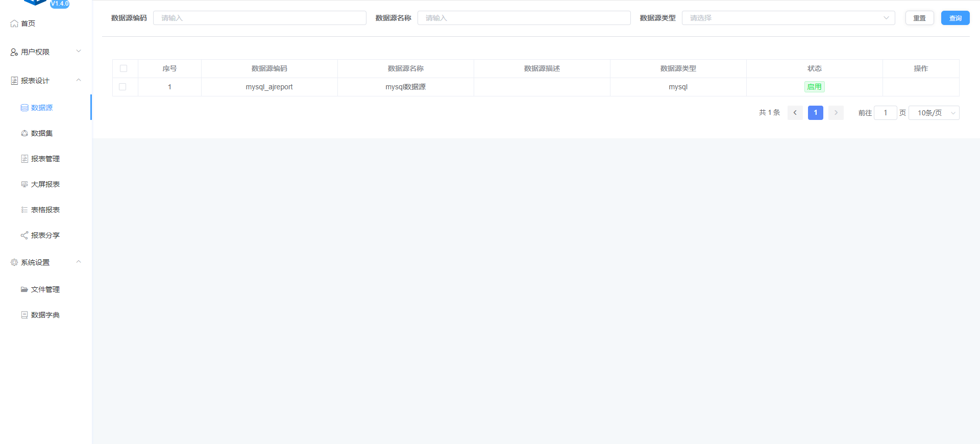Screen dimensions: 980x444
Task: Click the mysql_ajreport cell
Action: 269,87
